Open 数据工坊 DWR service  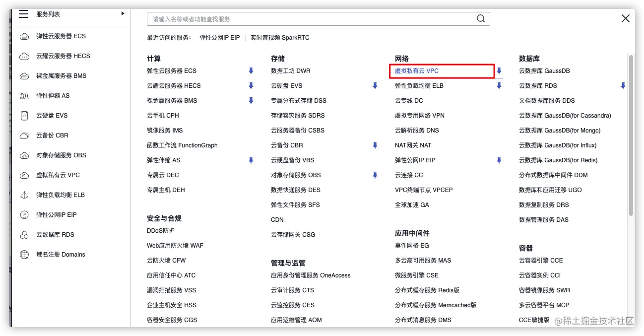[x=291, y=71]
